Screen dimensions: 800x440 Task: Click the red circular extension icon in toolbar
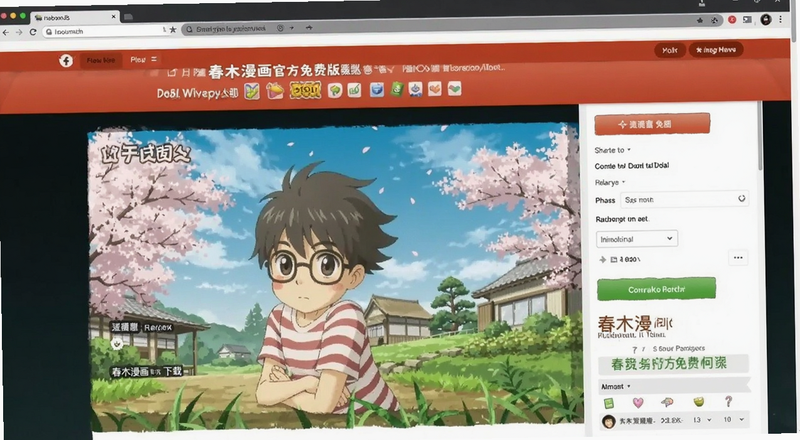coord(732,19)
